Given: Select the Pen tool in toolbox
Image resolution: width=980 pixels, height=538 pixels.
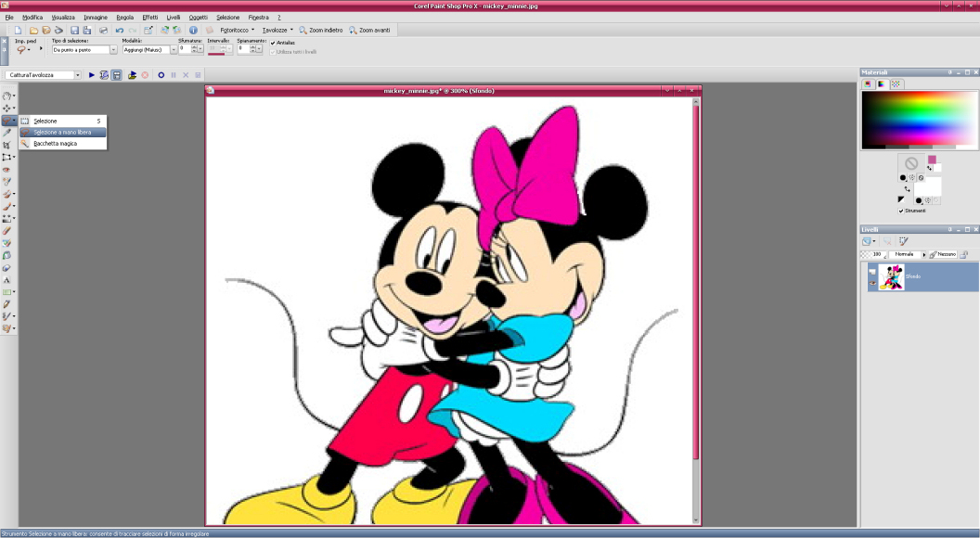Looking at the screenshot, I should click(x=6, y=304).
